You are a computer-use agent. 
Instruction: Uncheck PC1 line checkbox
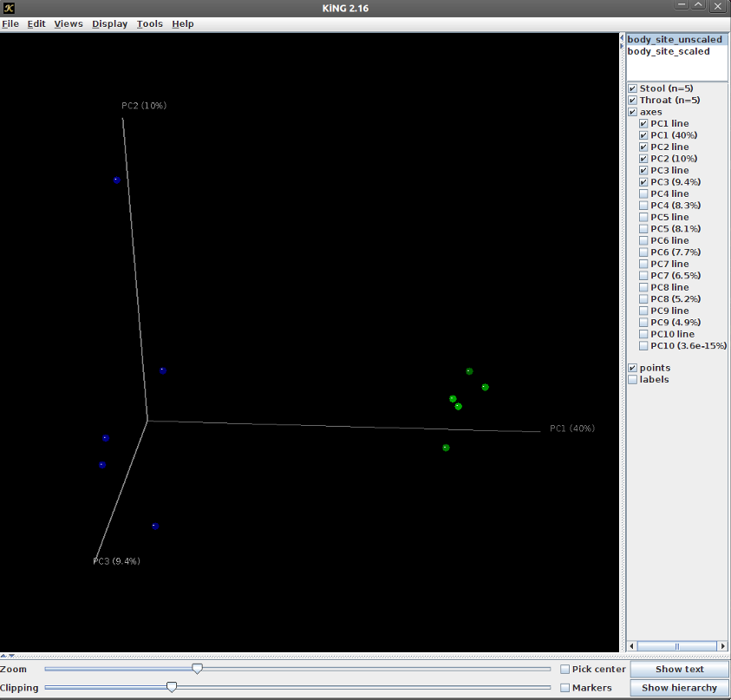pos(643,123)
